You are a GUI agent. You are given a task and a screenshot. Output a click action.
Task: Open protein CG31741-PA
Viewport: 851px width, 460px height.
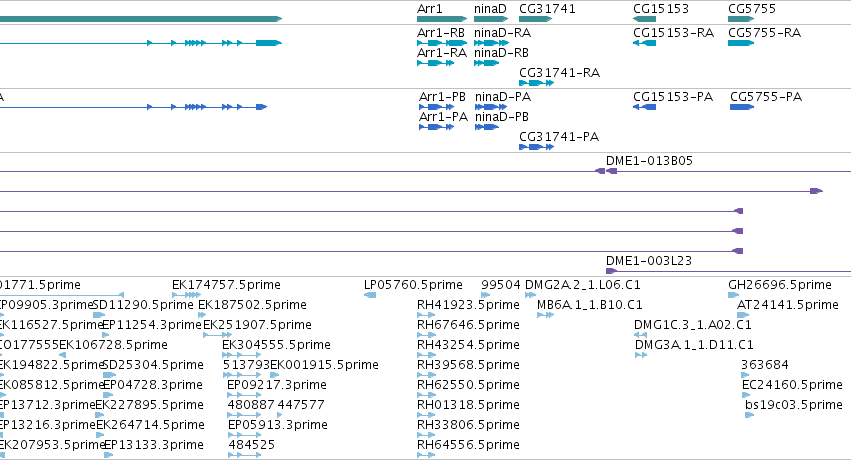(x=559, y=137)
